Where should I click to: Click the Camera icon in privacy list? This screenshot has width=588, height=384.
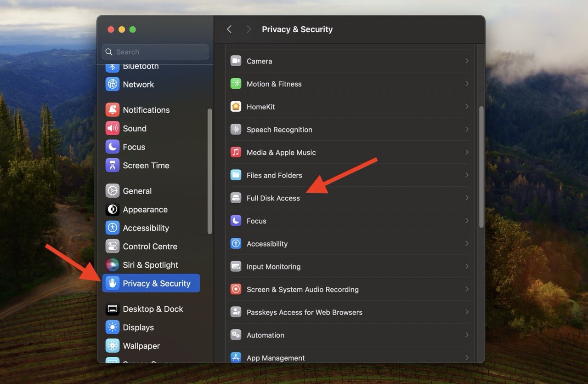pyautogui.click(x=236, y=61)
